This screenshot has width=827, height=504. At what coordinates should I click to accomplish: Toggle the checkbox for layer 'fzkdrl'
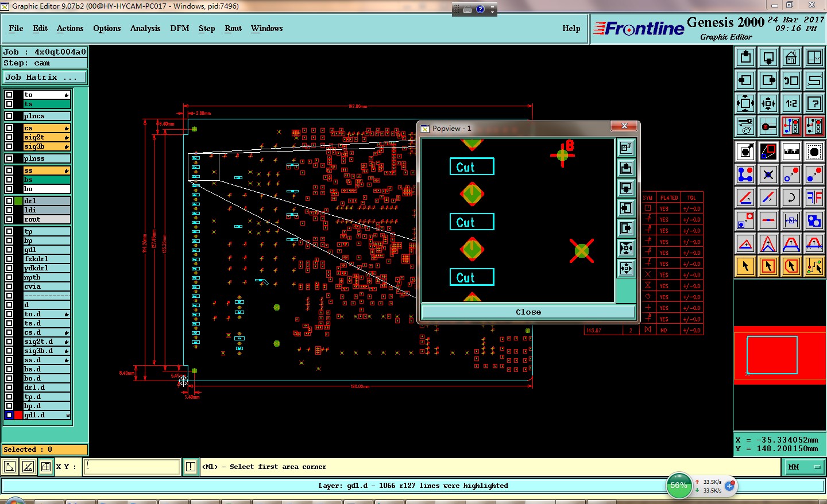[x=9, y=259]
